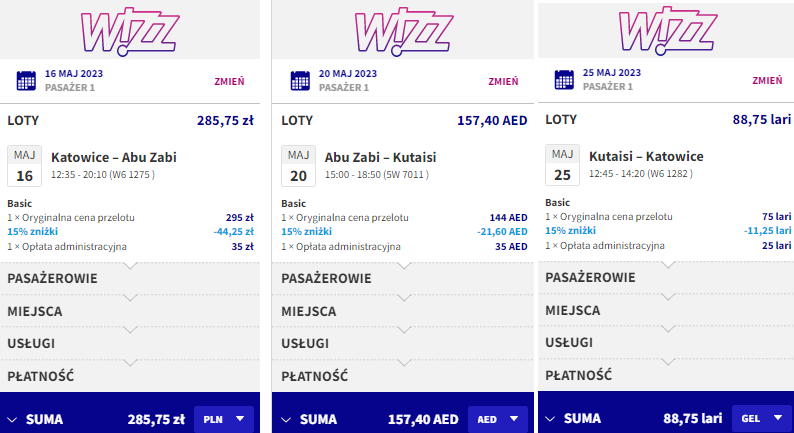Click the calendar icon beside 16 MAJ 2023
794x433 pixels.
click(x=26, y=81)
